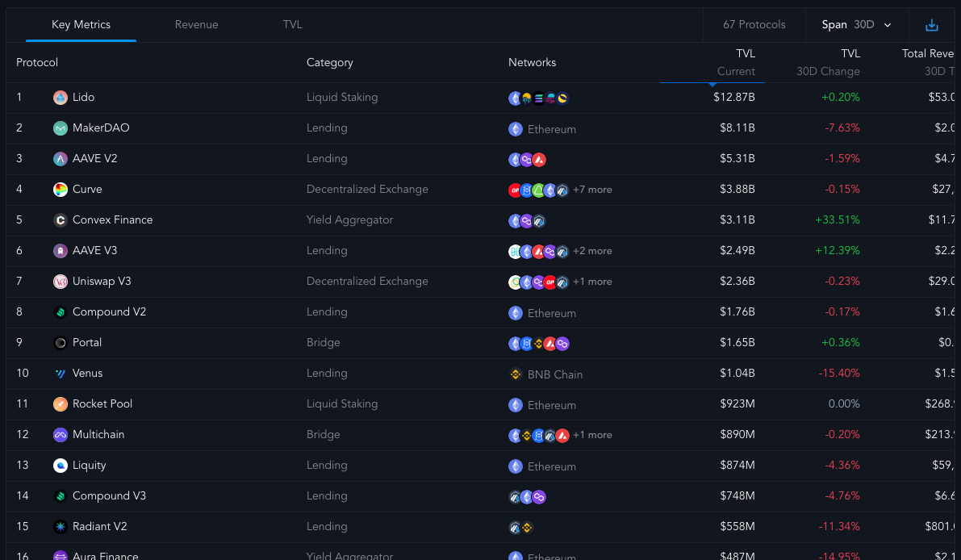
Task: Sort by Total Revenue column header
Action: [927, 62]
